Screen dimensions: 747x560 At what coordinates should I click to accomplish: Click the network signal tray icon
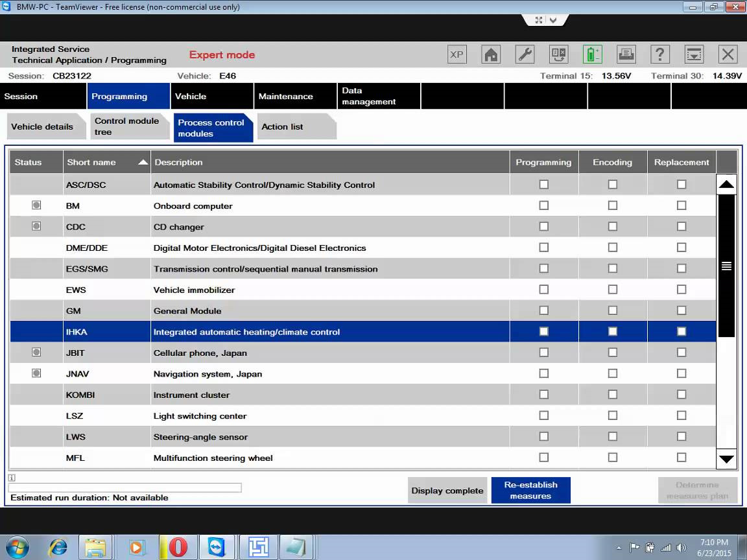665,548
